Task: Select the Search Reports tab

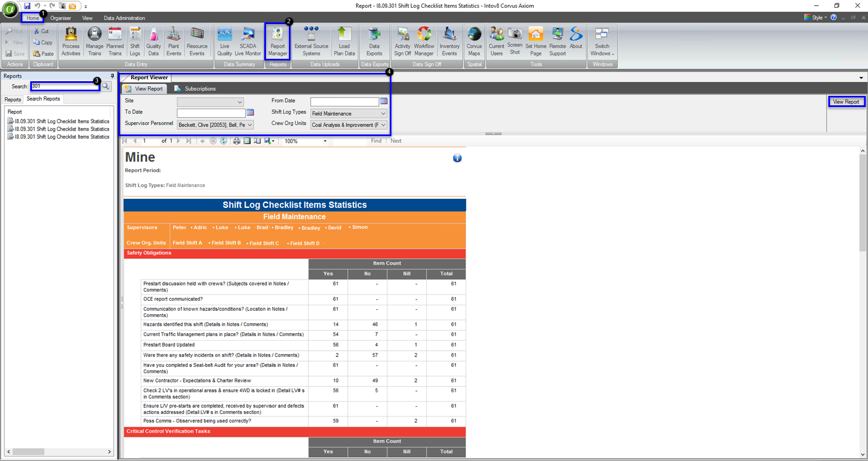Action: 43,99
